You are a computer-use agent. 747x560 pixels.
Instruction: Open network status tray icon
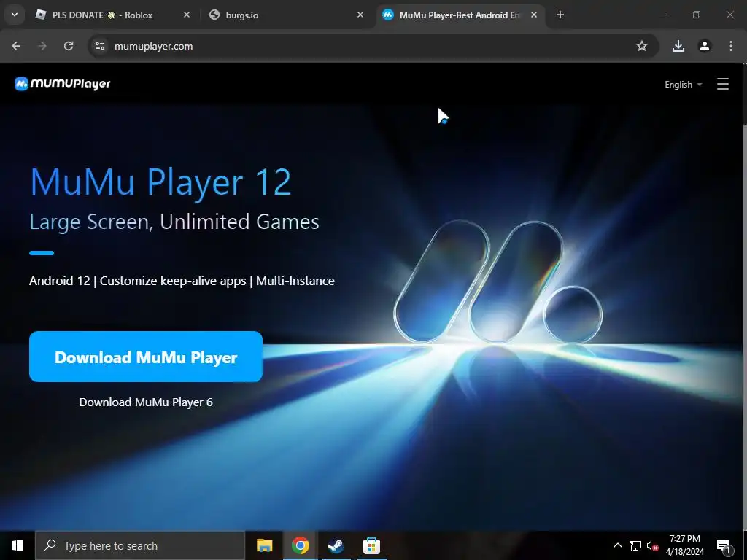pos(635,545)
